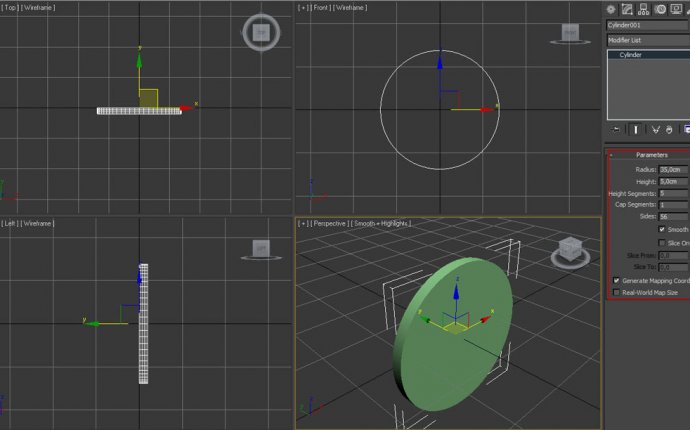Click the Pin Stack icon
The width and height of the screenshot is (690, 430).
(616, 129)
